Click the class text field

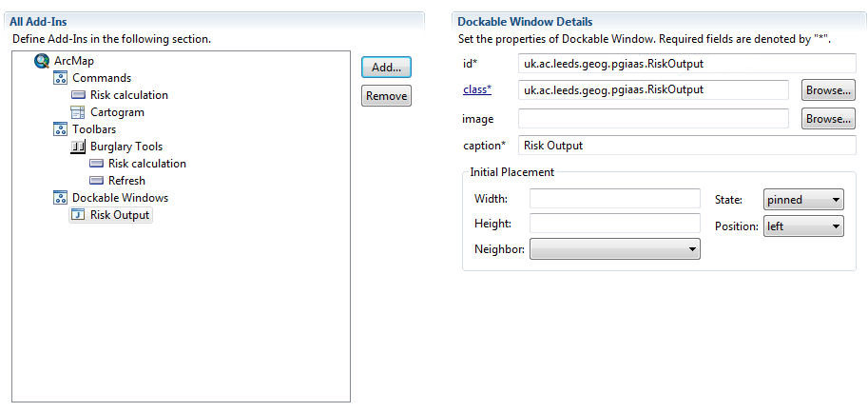[x=653, y=89]
